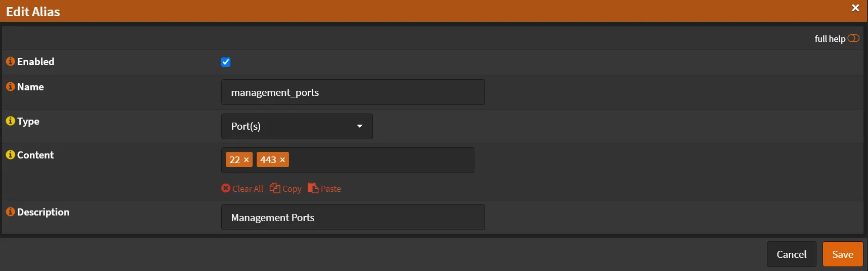
Task: Open the Type dropdown showing Port(s)
Action: point(297,126)
